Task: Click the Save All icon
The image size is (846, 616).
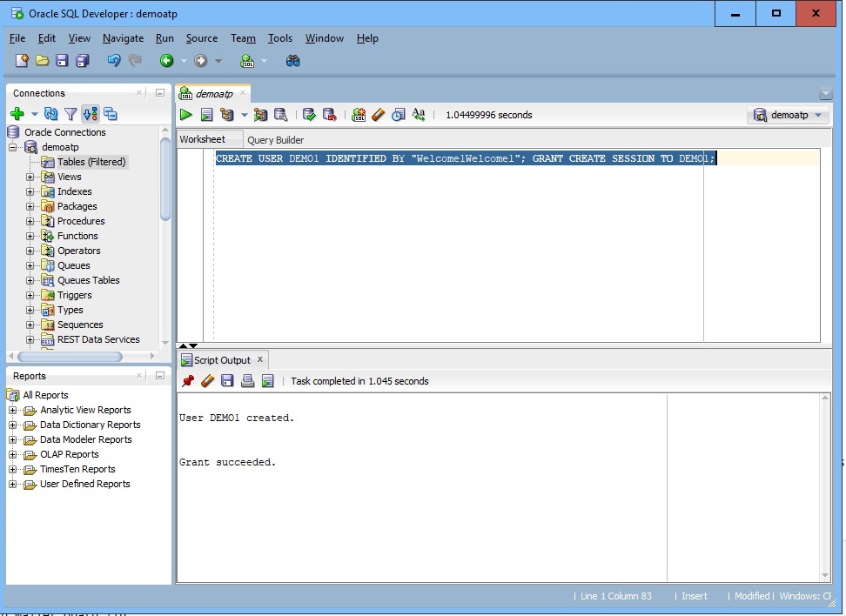Action: coord(83,60)
